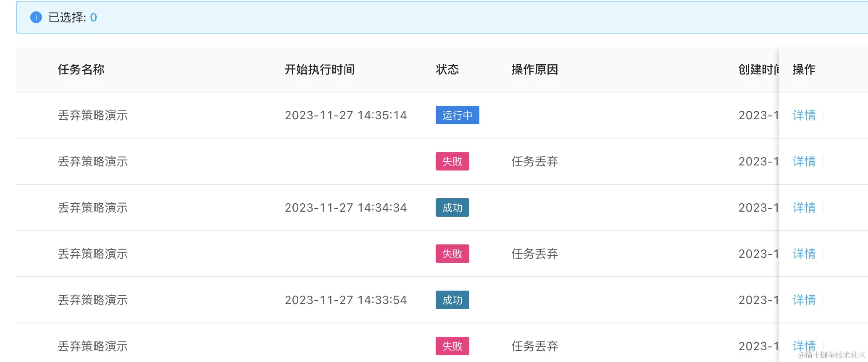Image resolution: width=868 pixels, height=362 pixels.
Task: Click the blue info icon beside 已选择
Action: click(x=36, y=17)
